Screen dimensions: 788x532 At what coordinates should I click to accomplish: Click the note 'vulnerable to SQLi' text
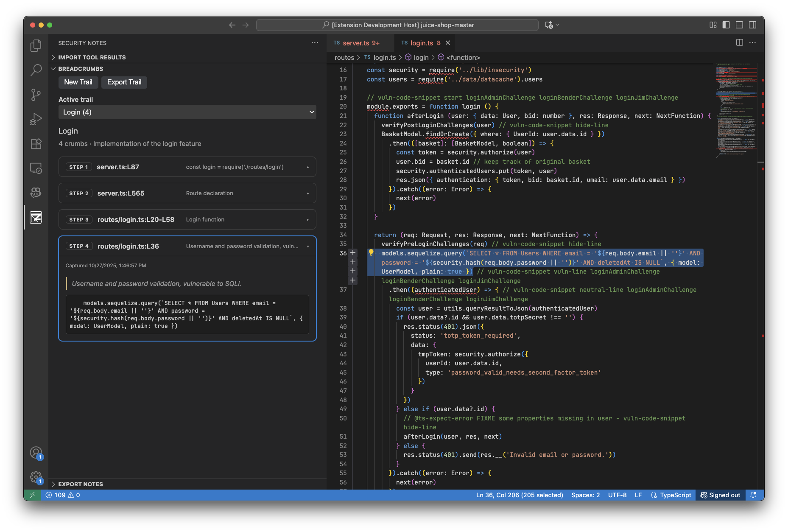[x=156, y=283]
